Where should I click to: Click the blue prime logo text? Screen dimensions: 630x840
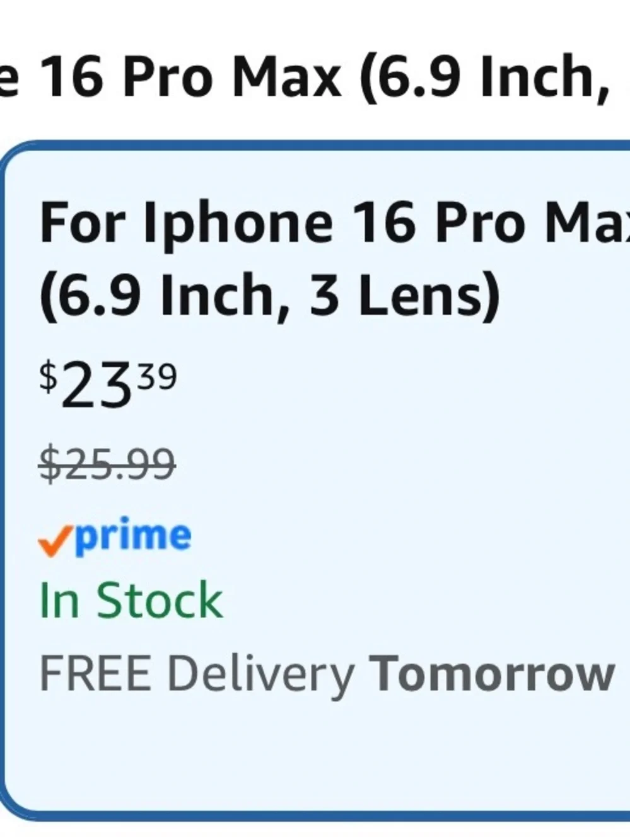click(x=133, y=537)
